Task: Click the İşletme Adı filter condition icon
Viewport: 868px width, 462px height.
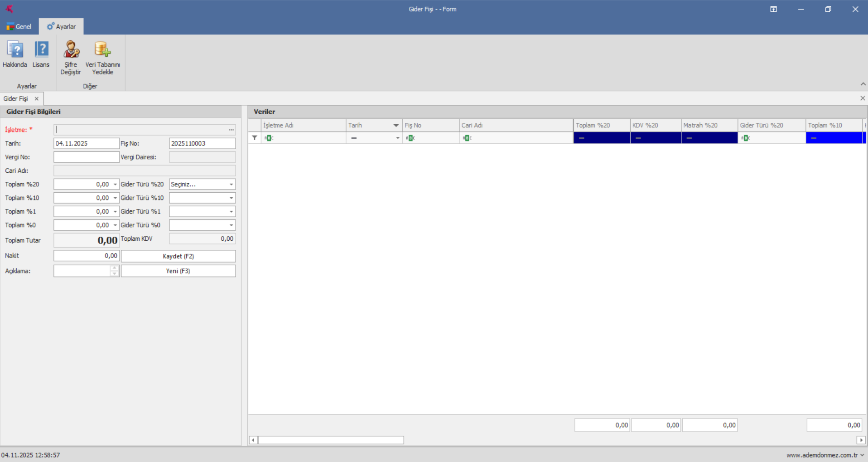Action: (x=269, y=138)
